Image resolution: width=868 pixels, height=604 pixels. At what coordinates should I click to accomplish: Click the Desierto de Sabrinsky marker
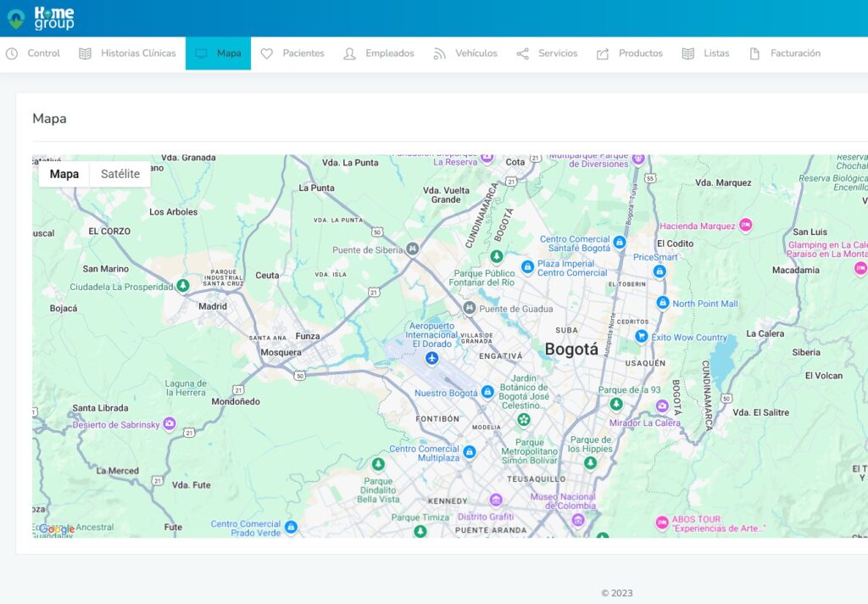click(170, 424)
